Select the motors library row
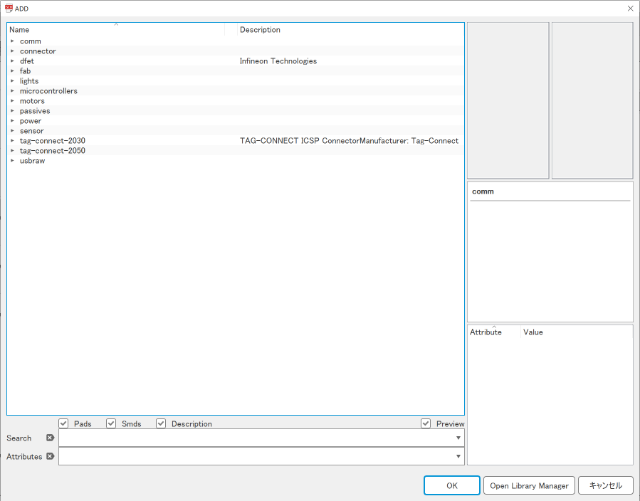The image size is (640, 501). click(x=235, y=101)
